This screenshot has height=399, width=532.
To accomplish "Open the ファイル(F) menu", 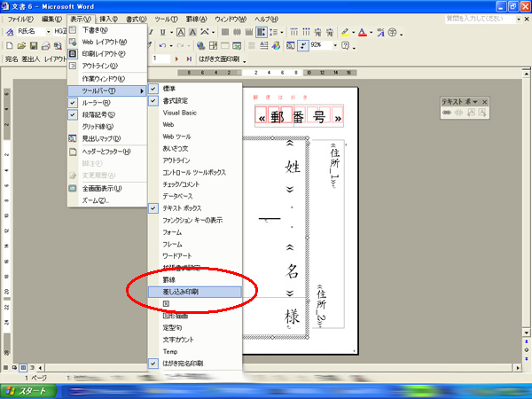I will click(20, 20).
